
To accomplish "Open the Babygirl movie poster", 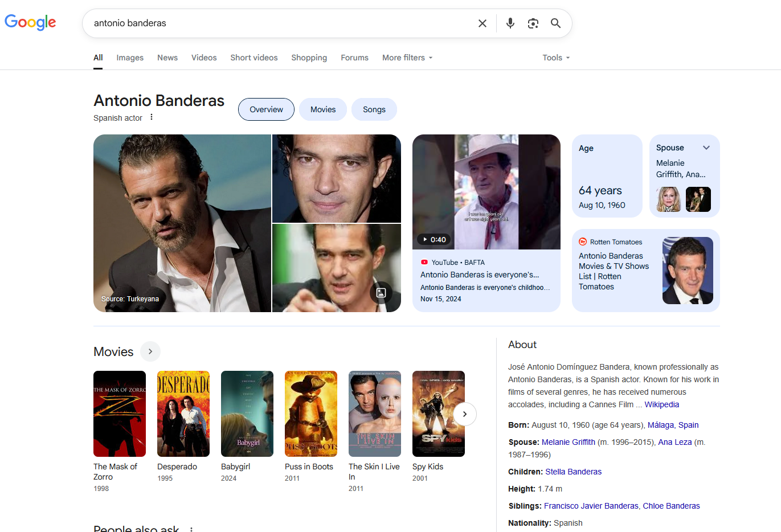I will [x=247, y=414].
